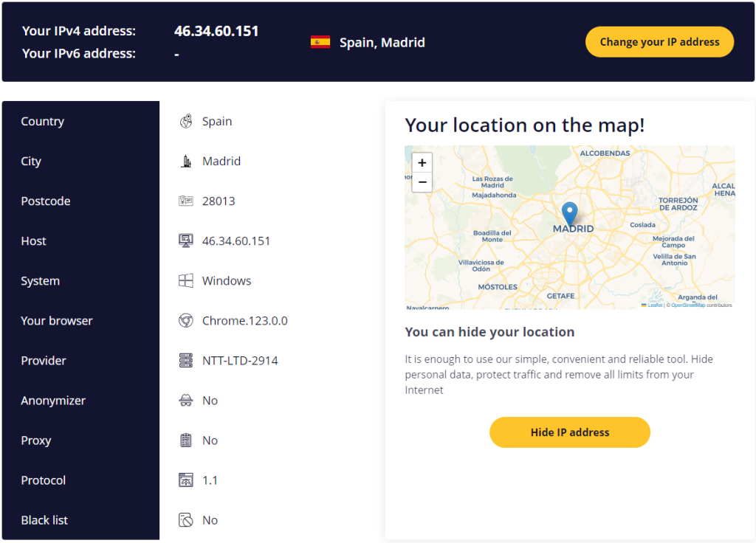The height and width of the screenshot is (543, 756).
Task: Click the MADRID label on the map
Action: (x=573, y=229)
